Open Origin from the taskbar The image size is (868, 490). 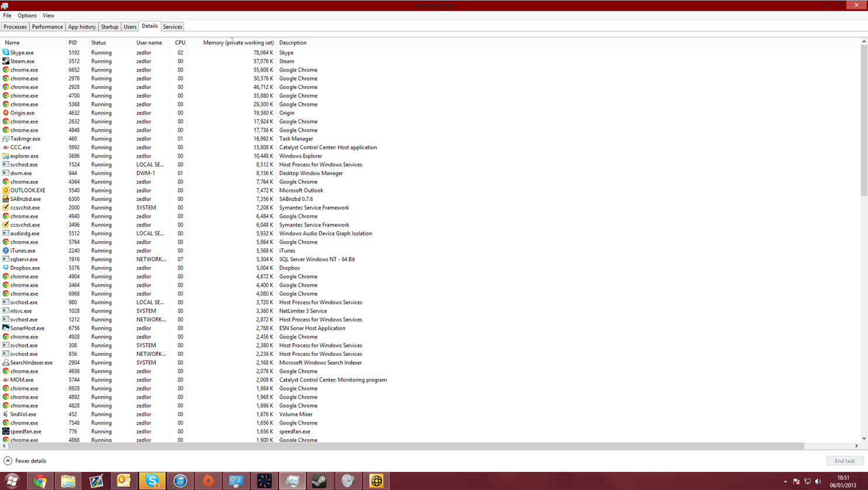point(208,481)
